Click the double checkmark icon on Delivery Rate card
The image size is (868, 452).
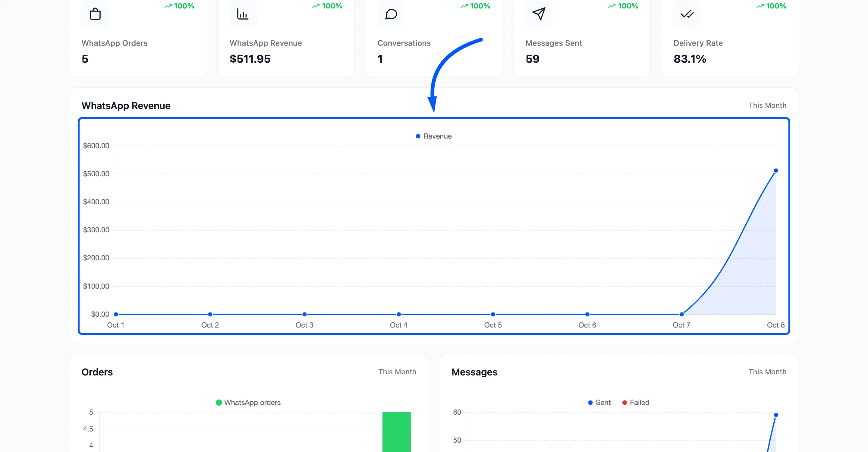[x=687, y=14]
